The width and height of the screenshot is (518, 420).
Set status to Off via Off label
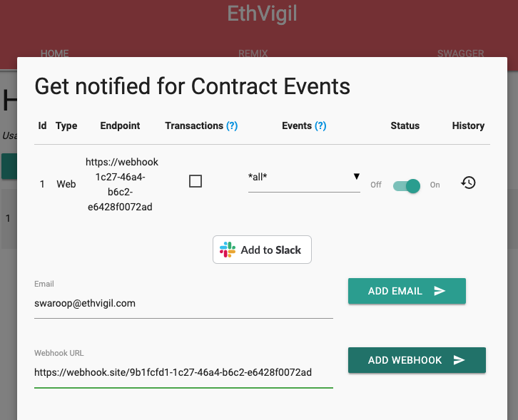click(x=376, y=185)
